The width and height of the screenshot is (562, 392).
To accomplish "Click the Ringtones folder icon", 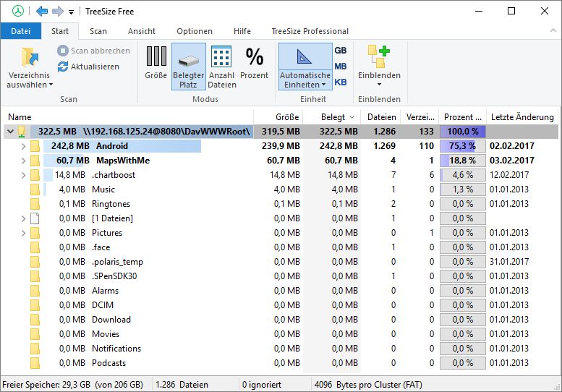I will pos(35,204).
